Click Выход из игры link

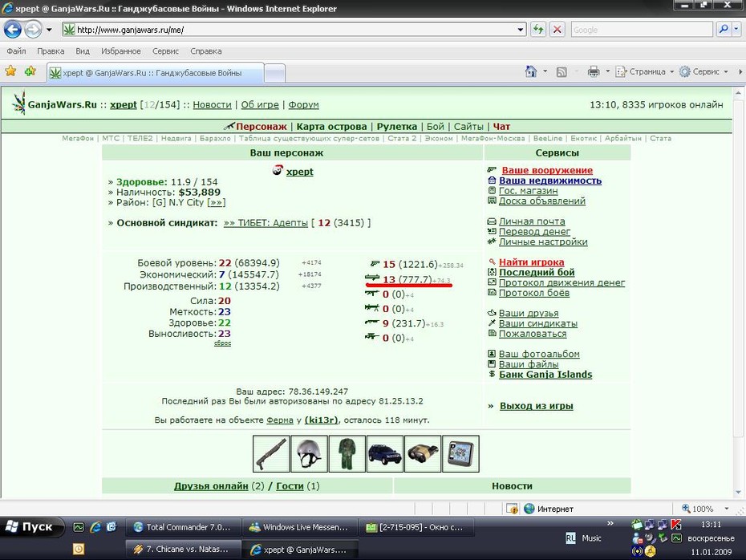536,406
